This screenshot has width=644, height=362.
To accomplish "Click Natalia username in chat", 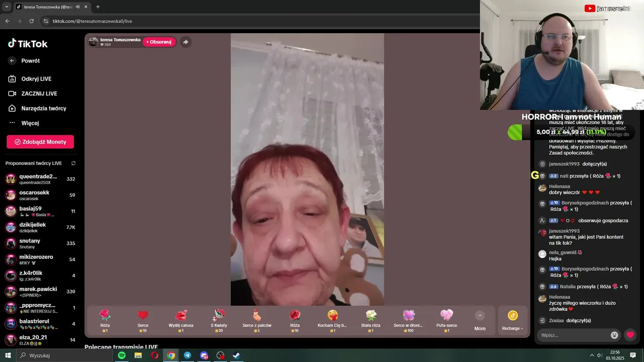I will tap(568, 287).
